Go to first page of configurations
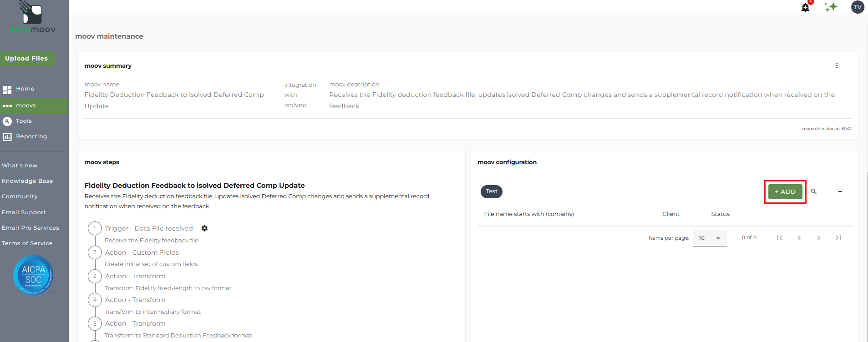868x342 pixels. pyautogui.click(x=780, y=238)
